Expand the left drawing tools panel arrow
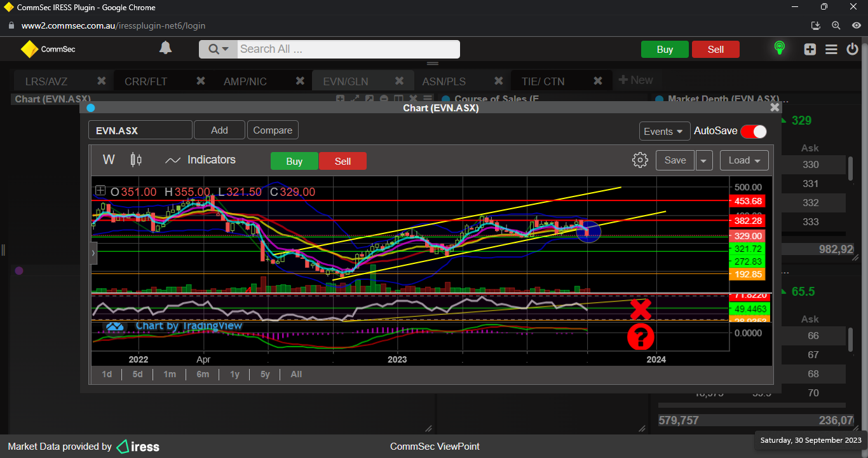868x458 pixels. pyautogui.click(x=93, y=253)
